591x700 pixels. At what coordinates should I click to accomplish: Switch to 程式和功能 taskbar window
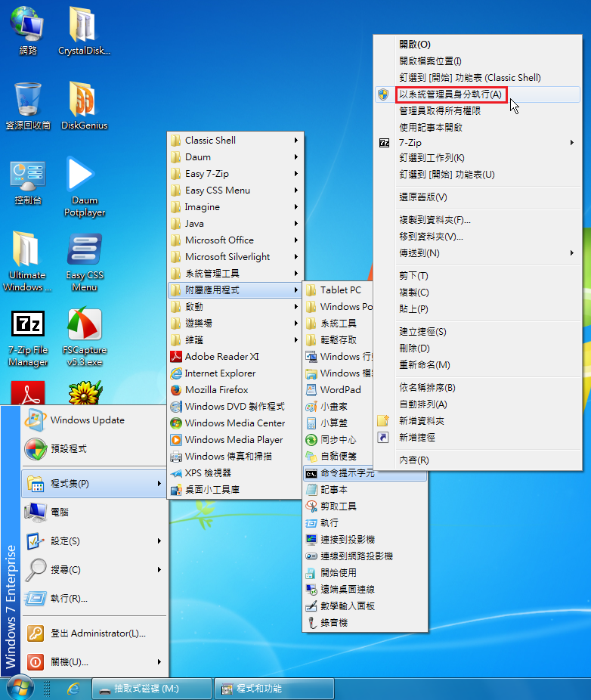(274, 689)
